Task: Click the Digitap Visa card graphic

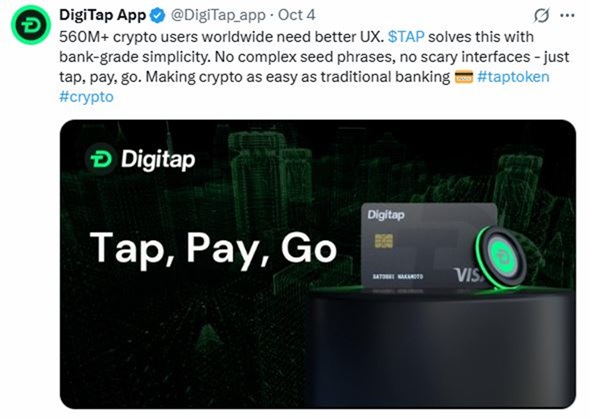Action: (429, 247)
